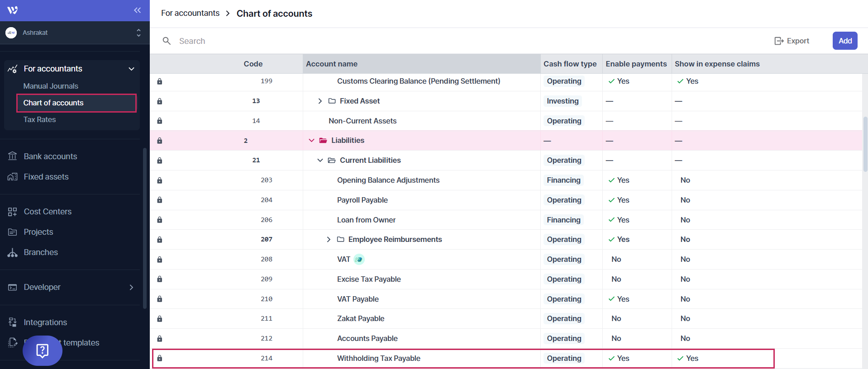The image size is (868, 369).
Task: Open the Ashrakat organization switcher
Action: click(x=75, y=33)
